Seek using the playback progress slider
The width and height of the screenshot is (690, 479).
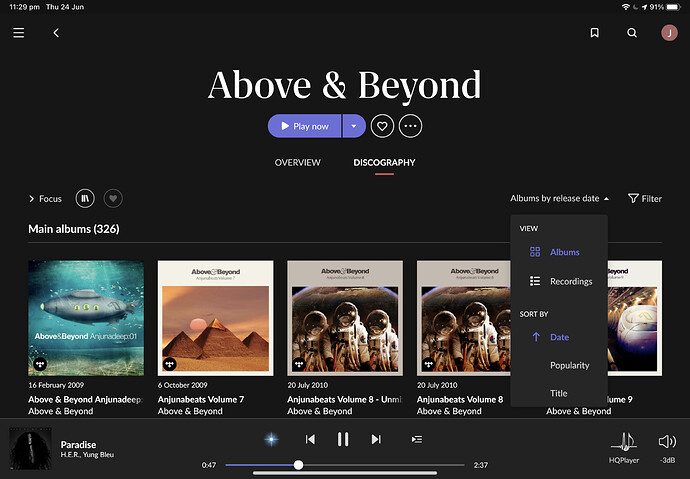[x=345, y=465]
